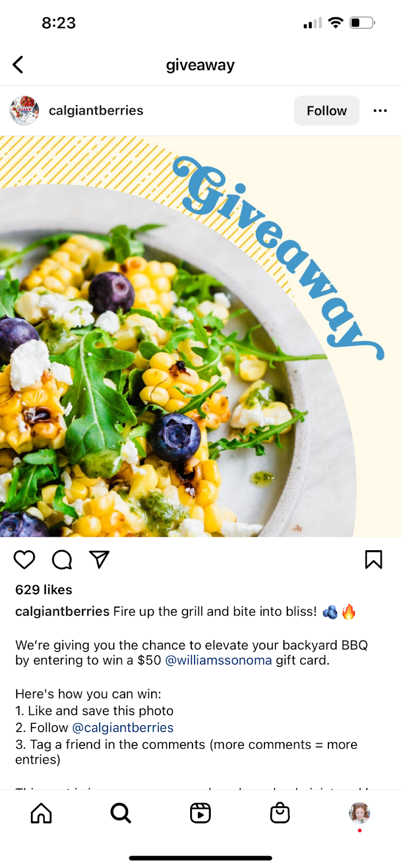Open the @williamssonoma mention link

coord(218,660)
